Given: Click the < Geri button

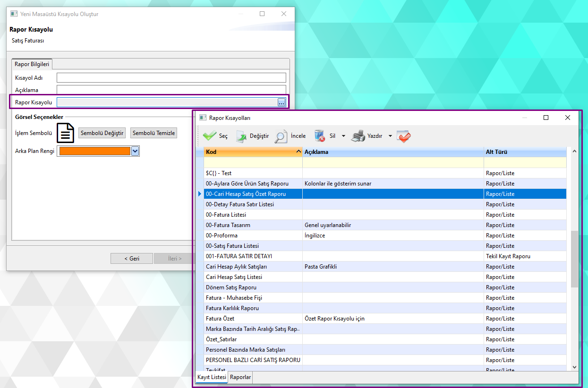Looking at the screenshot, I should 131,259.
